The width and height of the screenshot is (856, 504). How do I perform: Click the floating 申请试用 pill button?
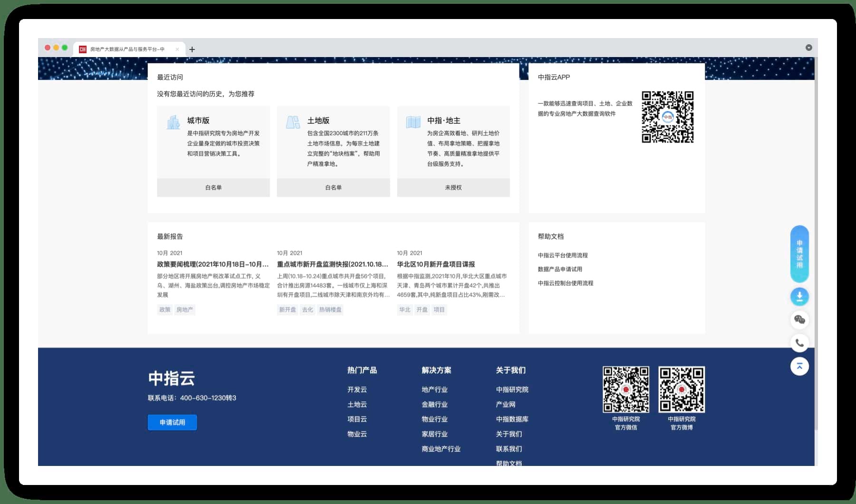(x=799, y=254)
